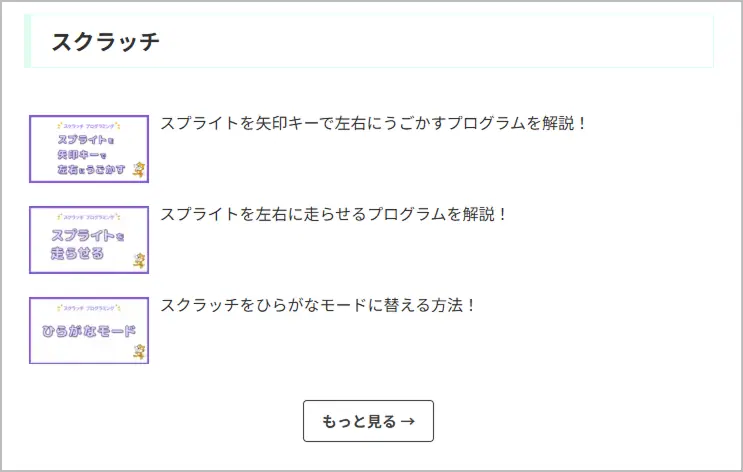Click the small スクラッチ プログラミング label in the third thumbnail

(89, 308)
